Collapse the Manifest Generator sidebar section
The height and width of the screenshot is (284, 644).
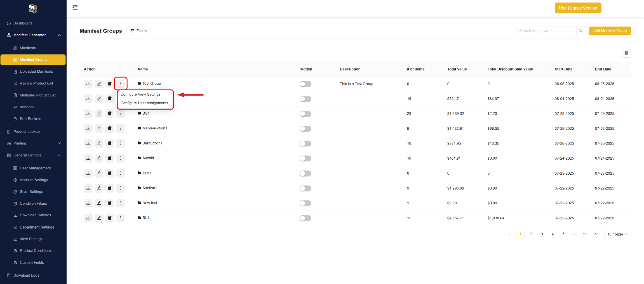pyautogui.click(x=59, y=35)
